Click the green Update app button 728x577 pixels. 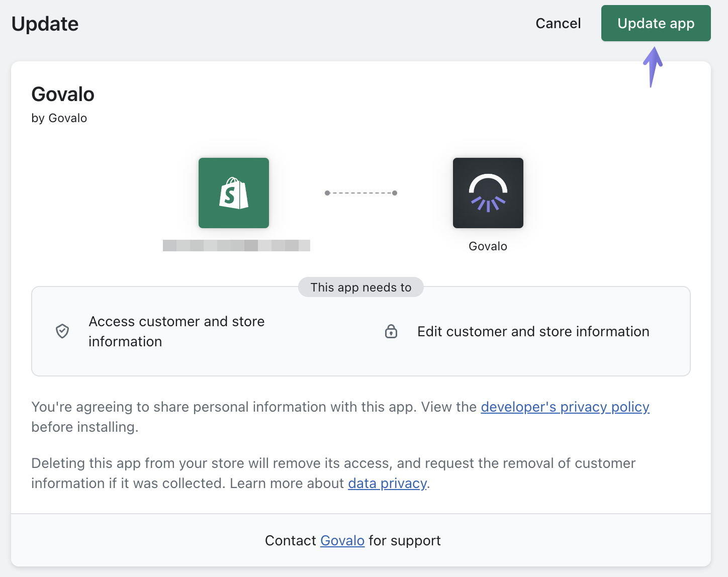point(656,24)
